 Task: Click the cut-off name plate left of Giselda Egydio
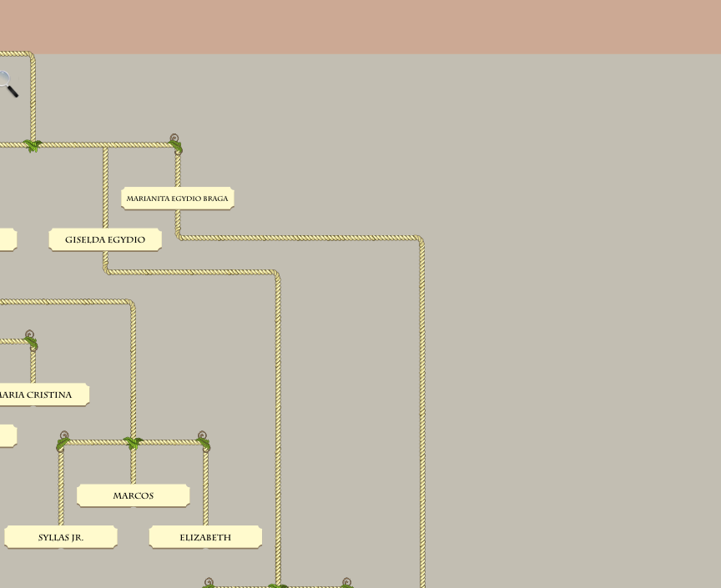tap(8, 240)
